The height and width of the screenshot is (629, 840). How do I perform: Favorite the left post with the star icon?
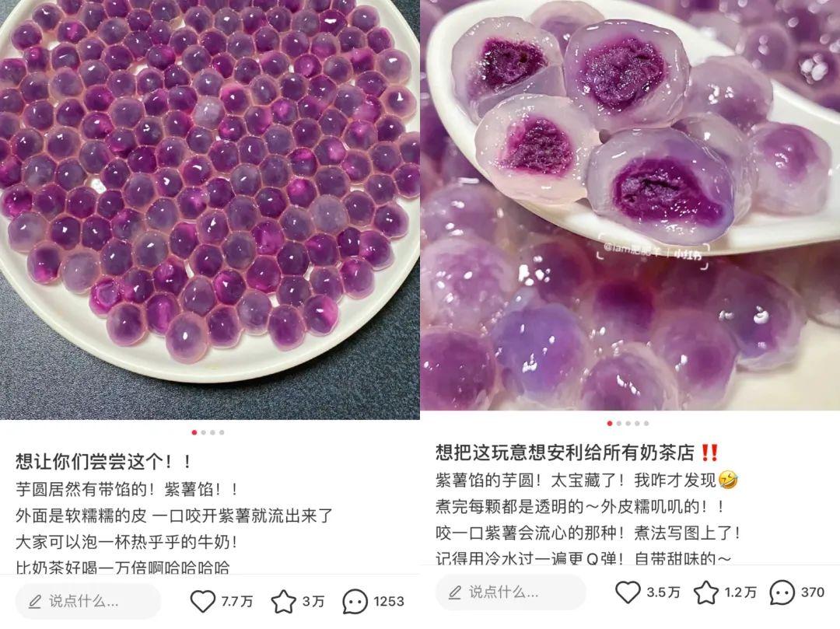coord(283,601)
